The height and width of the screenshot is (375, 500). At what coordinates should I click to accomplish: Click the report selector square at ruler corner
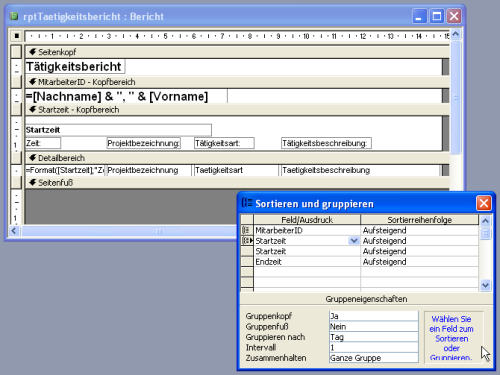(16, 35)
